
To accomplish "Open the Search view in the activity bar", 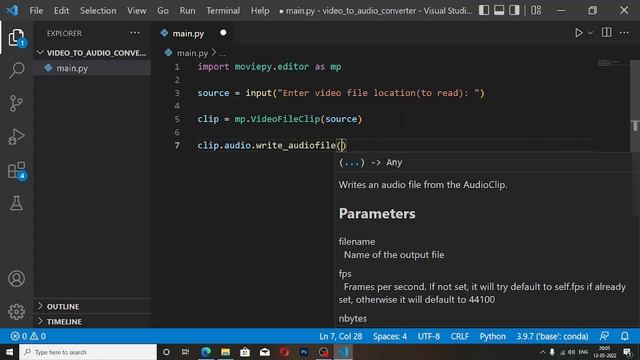I will pyautogui.click(x=16, y=70).
